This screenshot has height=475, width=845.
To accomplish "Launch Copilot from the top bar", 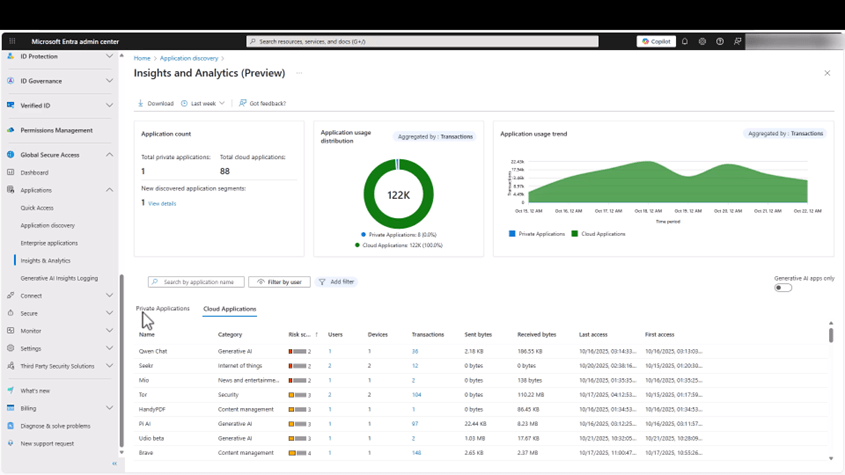I will pyautogui.click(x=656, y=42).
